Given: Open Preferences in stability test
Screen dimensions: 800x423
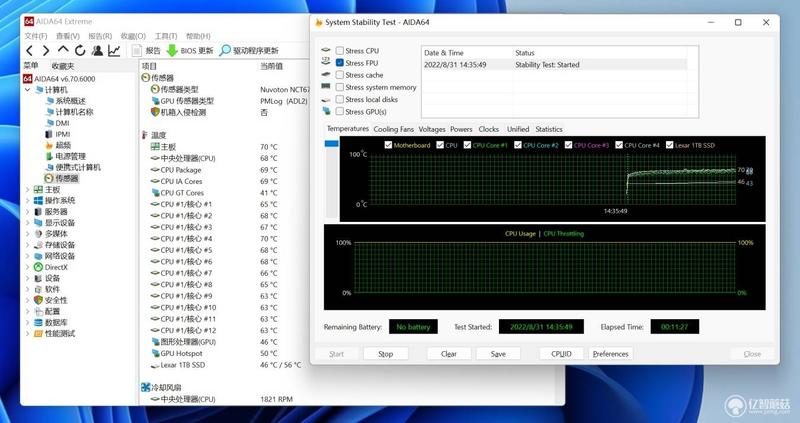Looking at the screenshot, I should [611, 354].
